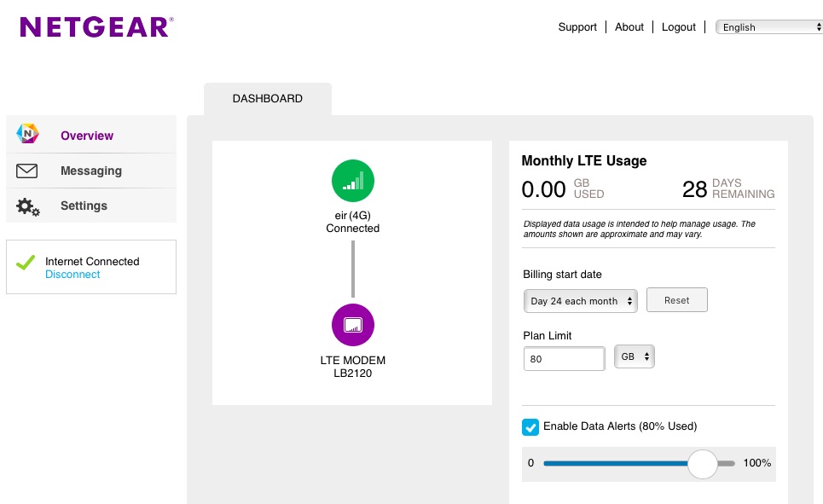Click the Messaging envelope icon
This screenshot has height=504, width=823.
tap(27, 171)
